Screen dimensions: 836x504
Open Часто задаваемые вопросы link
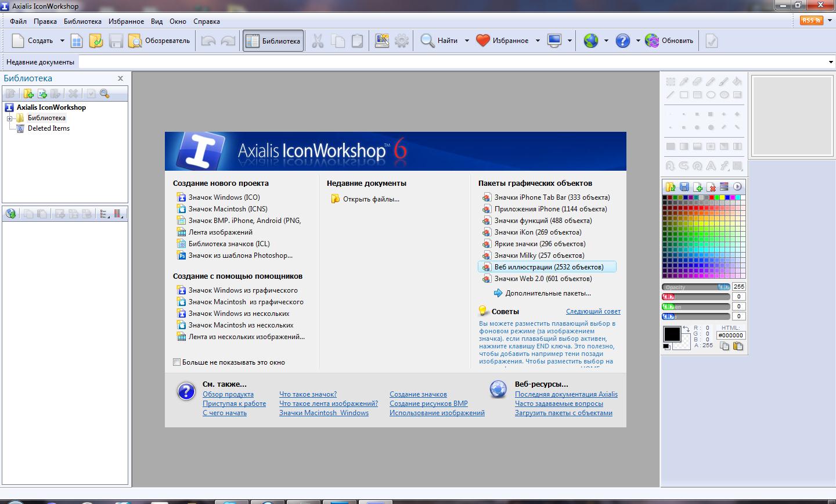click(559, 404)
